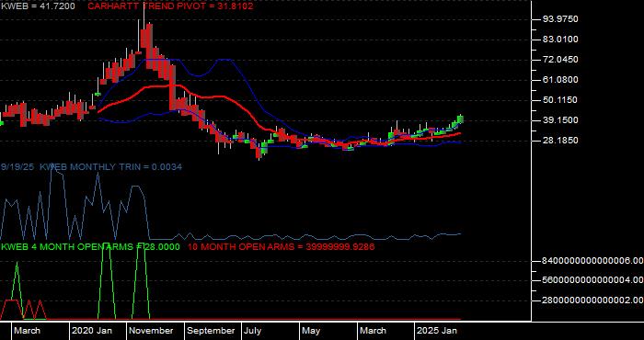This screenshot has height=340, width=644.
Task: Click the 72.0450 price axis label
Action: 560,60
